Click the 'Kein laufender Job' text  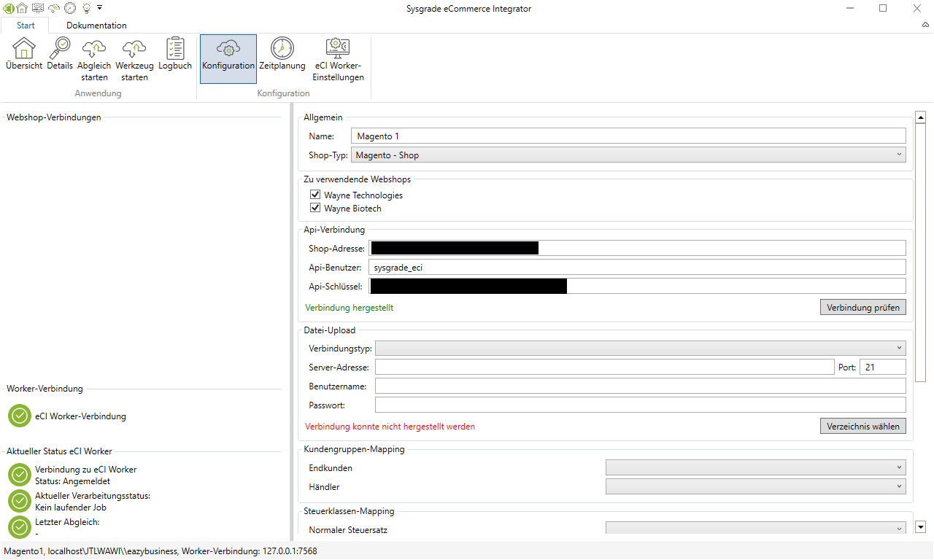71,507
